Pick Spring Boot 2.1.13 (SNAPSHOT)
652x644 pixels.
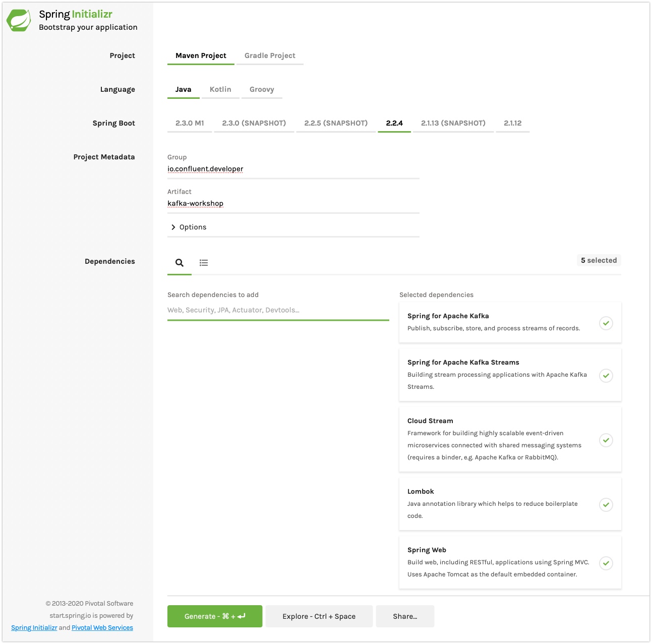click(453, 124)
